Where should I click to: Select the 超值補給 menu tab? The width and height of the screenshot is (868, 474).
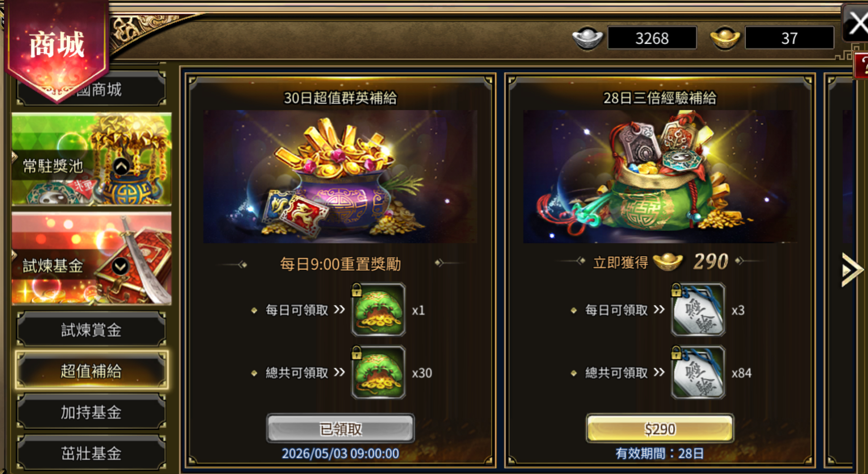point(91,371)
